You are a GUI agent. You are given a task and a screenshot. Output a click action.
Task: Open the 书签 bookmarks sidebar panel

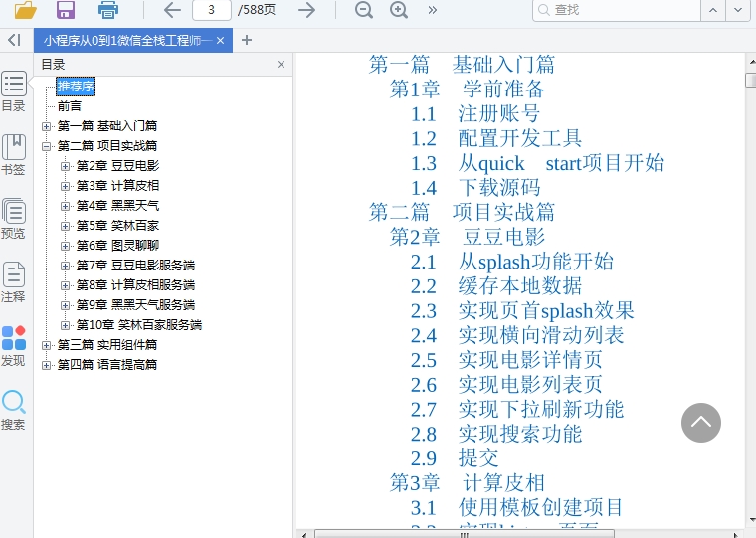point(14,155)
